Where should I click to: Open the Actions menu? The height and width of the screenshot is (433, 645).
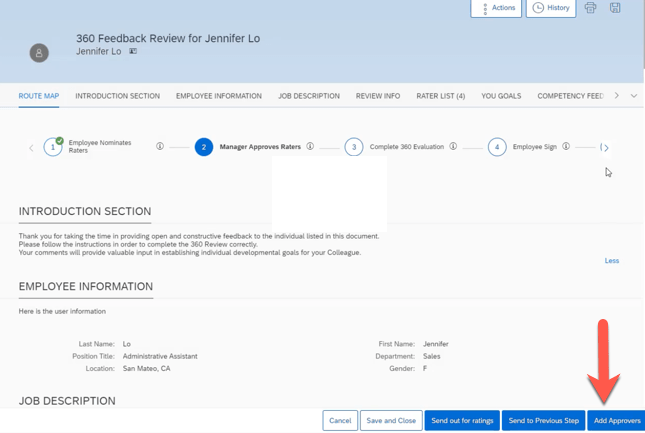coord(496,8)
